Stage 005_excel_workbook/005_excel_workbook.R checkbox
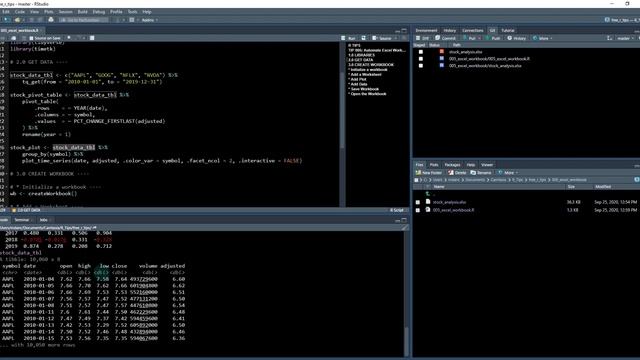Image resolution: width=640 pixels, height=360 pixels. 421,59
